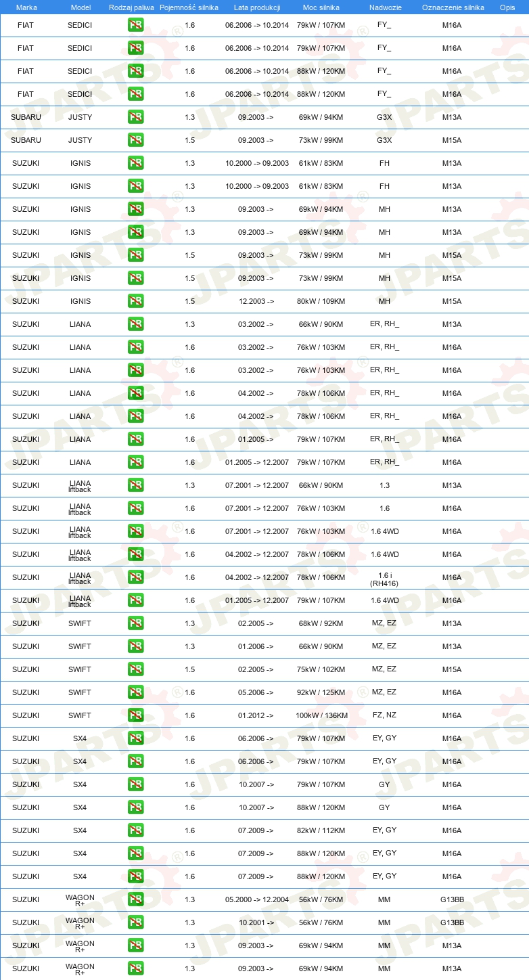Viewport: 529px width, 980px height.
Task: Select the 1.6 i (RH416) body cell
Action: pyautogui.click(x=384, y=578)
